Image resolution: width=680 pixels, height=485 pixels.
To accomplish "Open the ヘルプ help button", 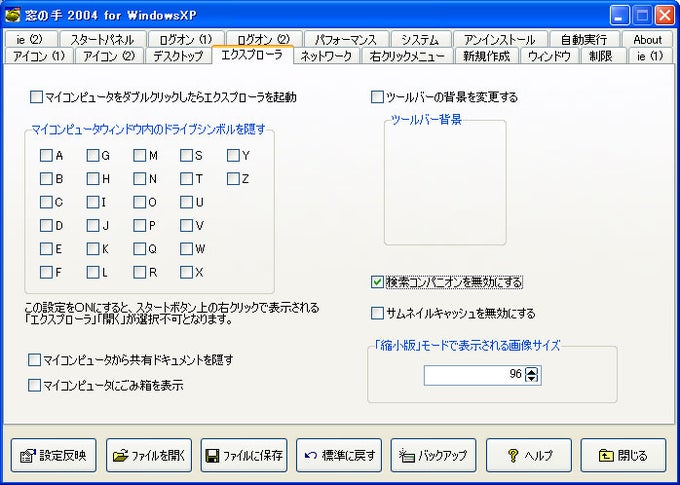I will point(529,455).
